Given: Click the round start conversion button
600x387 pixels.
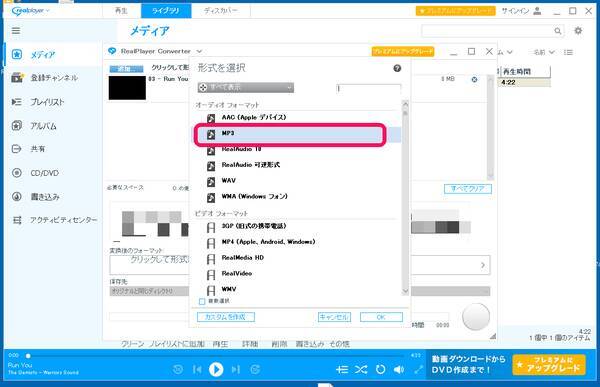Looking at the screenshot, I should (x=476, y=317).
